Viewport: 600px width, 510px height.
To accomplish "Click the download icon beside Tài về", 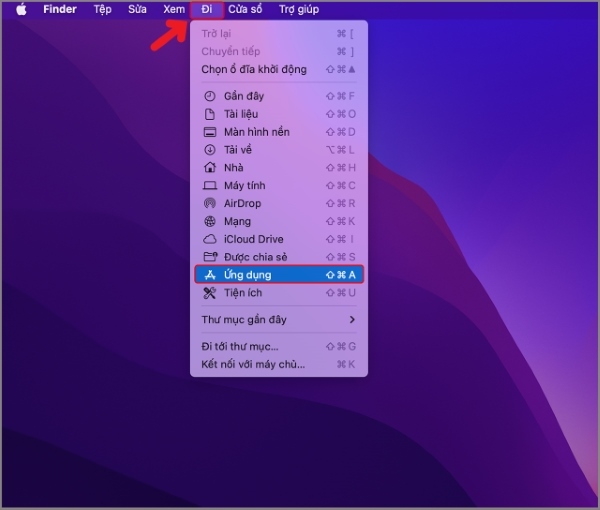I will pyautogui.click(x=210, y=150).
